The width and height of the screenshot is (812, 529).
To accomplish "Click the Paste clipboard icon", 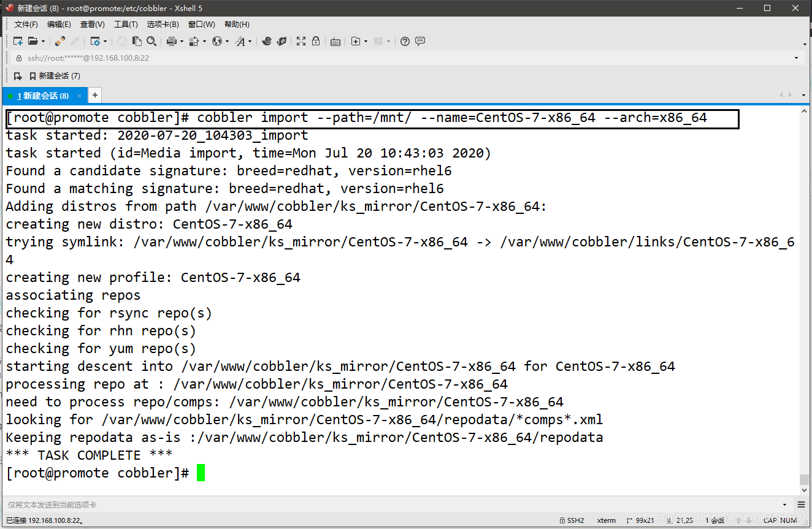I will pos(137,41).
